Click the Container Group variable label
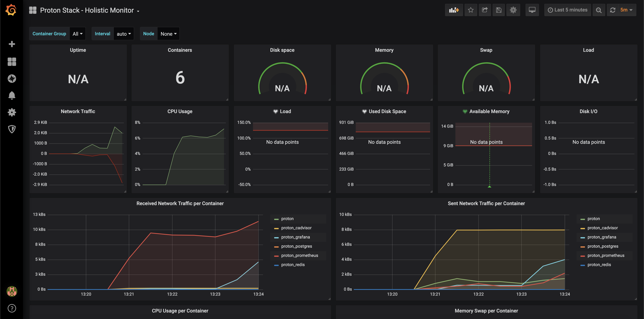The height and width of the screenshot is (319, 644). click(49, 34)
